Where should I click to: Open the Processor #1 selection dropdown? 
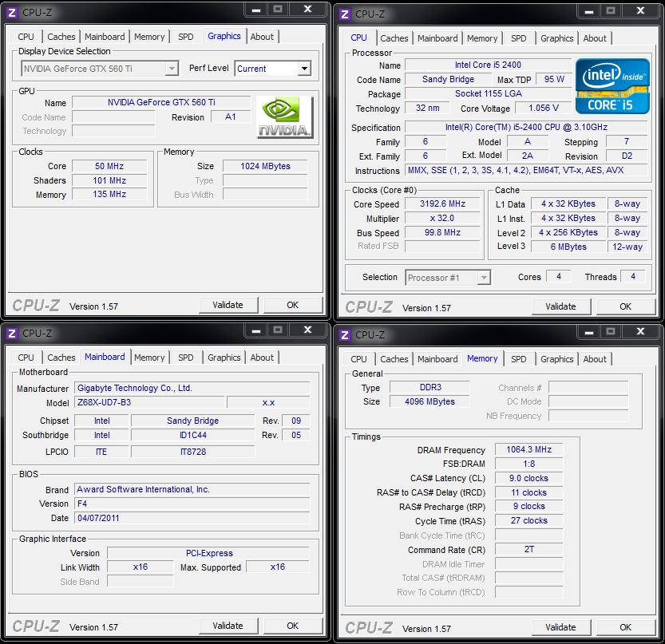(448, 278)
